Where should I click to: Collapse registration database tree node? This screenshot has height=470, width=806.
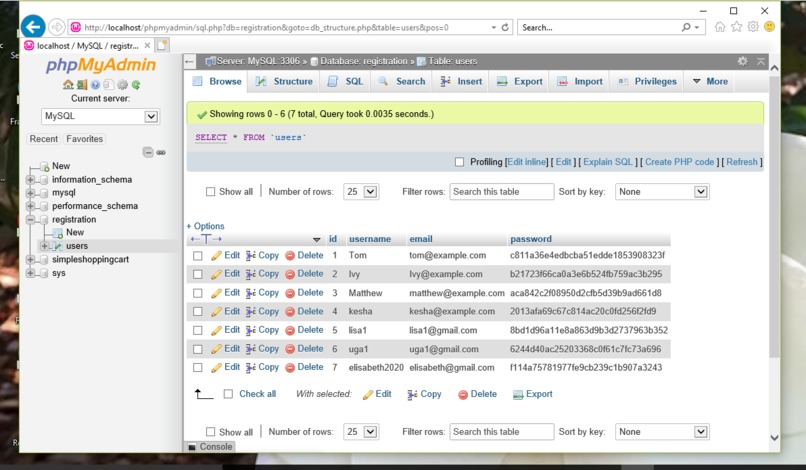(30, 220)
